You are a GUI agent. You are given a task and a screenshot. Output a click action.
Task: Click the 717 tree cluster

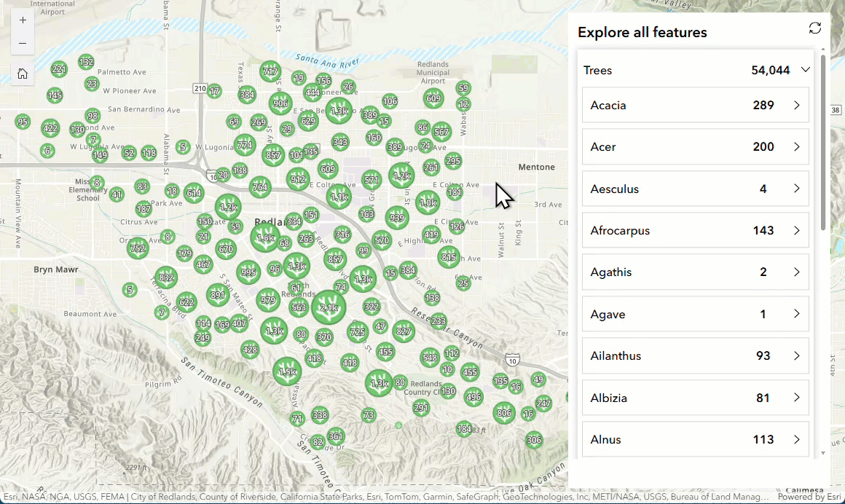point(270,71)
